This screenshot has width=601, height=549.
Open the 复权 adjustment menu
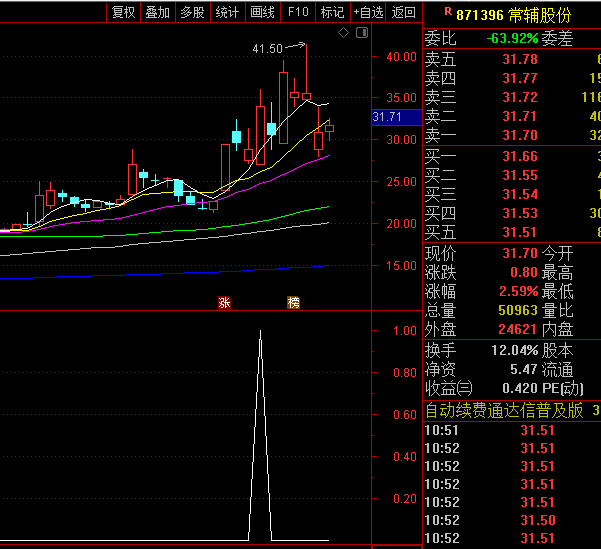[123, 12]
